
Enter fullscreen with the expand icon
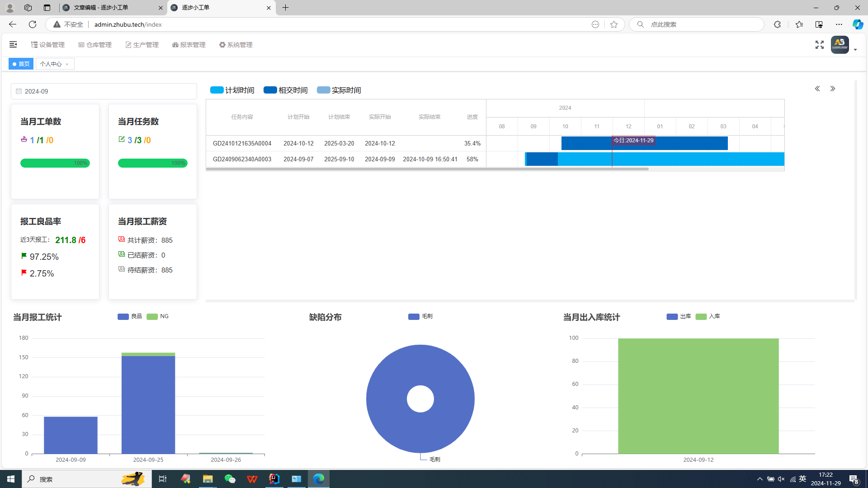point(819,45)
